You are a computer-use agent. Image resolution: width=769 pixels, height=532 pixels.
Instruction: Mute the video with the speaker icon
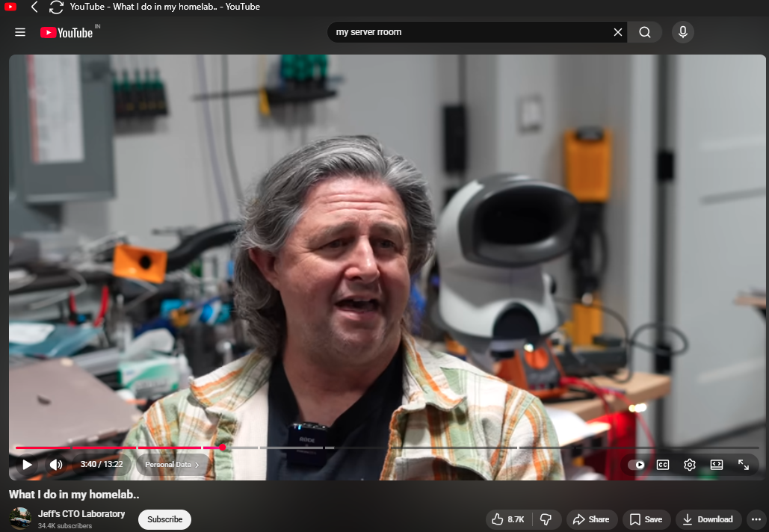[56, 464]
